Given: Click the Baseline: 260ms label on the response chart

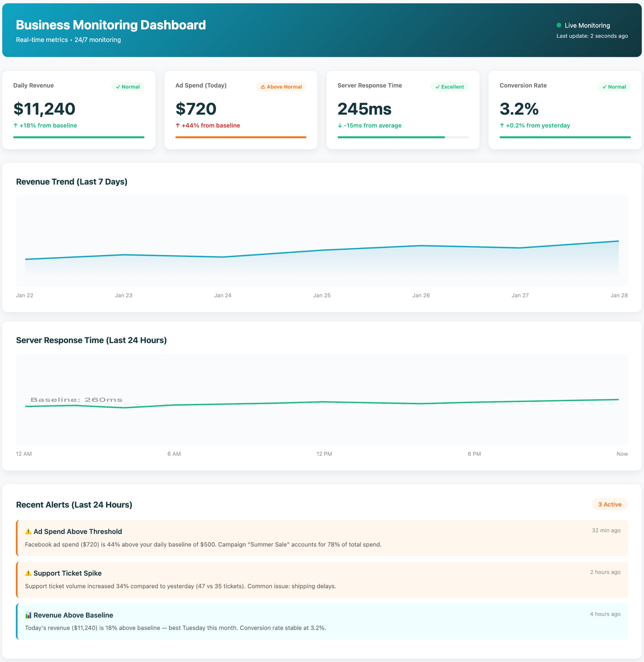Looking at the screenshot, I should (x=77, y=400).
